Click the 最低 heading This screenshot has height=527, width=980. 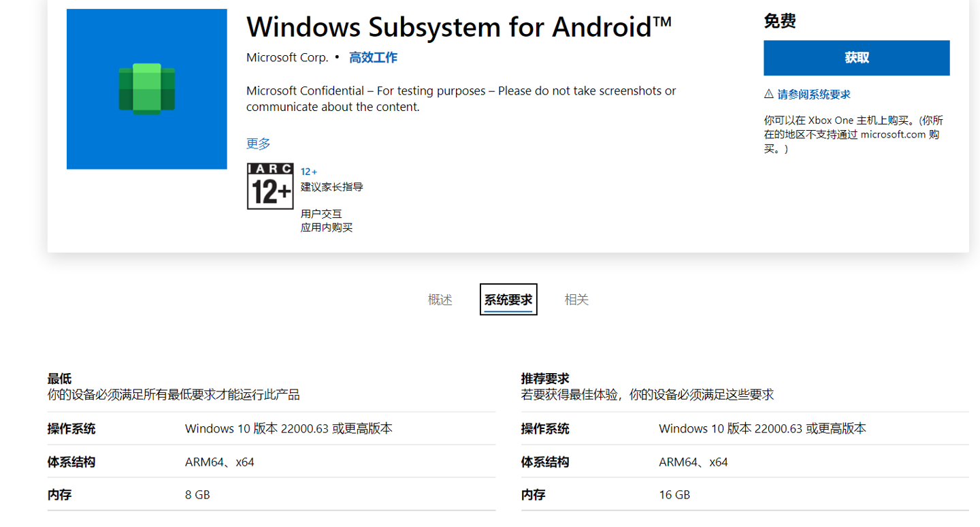(x=59, y=379)
